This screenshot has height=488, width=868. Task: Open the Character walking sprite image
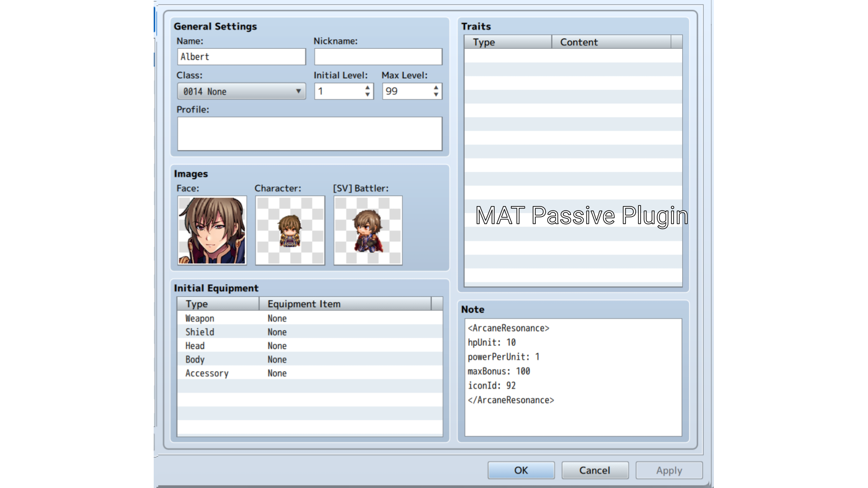[290, 230]
